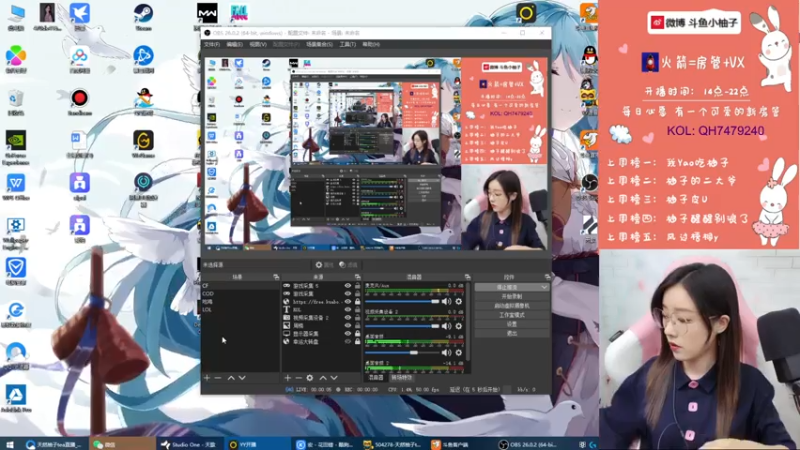Screen dimensions: 800x450
Task: Click the 开始录制 button
Action: (512, 296)
